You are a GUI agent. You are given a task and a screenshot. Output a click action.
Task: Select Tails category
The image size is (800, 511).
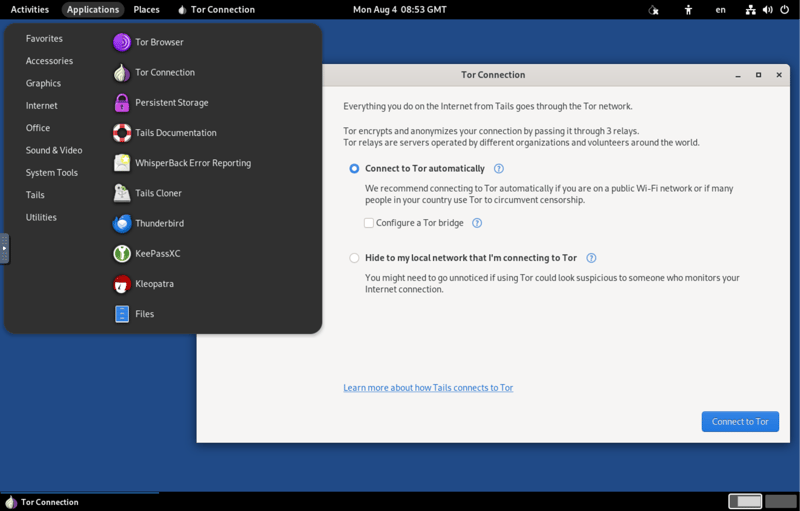pos(35,195)
